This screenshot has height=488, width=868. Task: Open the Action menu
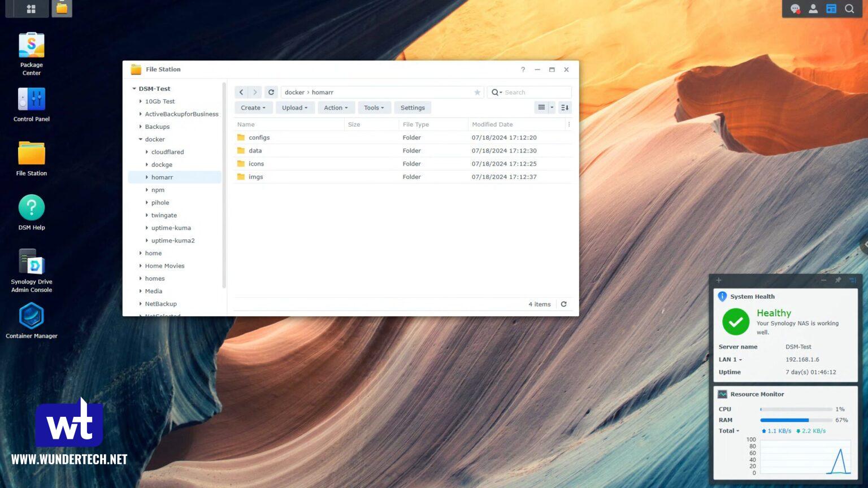click(x=336, y=107)
